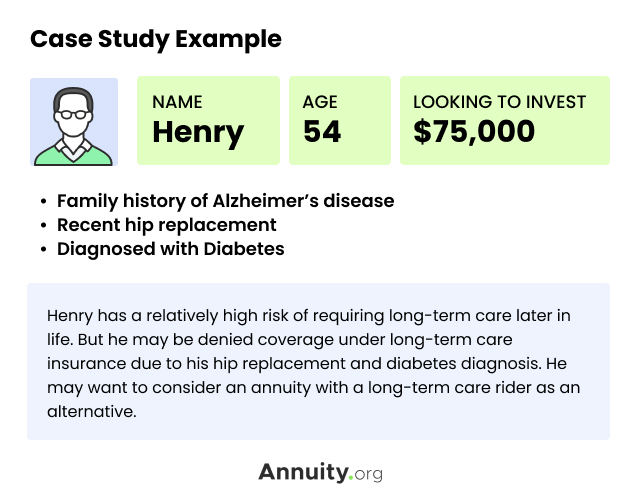This screenshot has width=640, height=501.
Task: Click the LOOKING TO INVEST label
Action: click(x=499, y=102)
